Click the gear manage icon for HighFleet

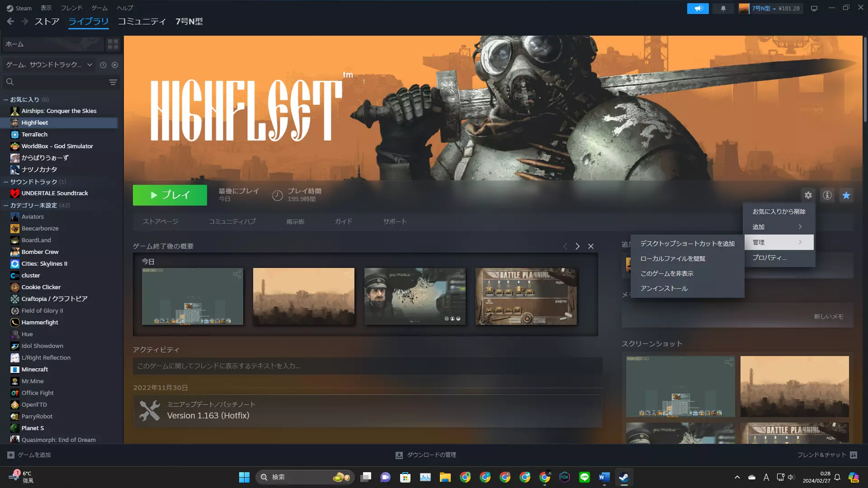click(x=808, y=195)
